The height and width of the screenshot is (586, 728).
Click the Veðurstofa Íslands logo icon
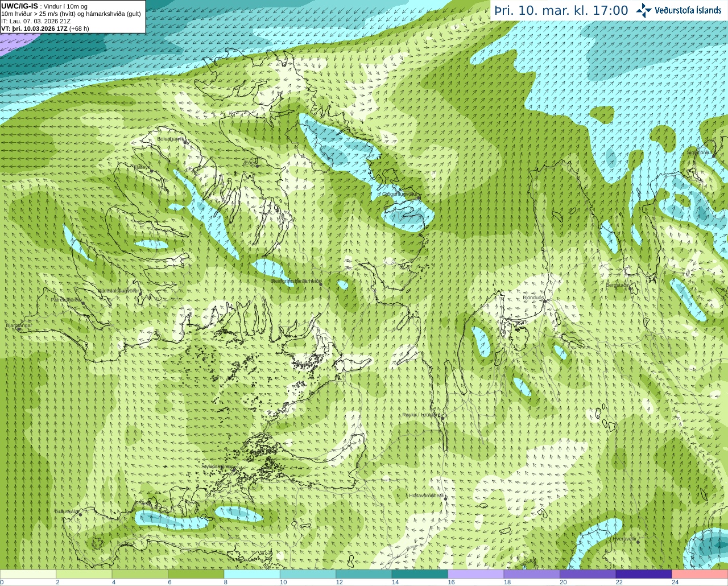644,10
